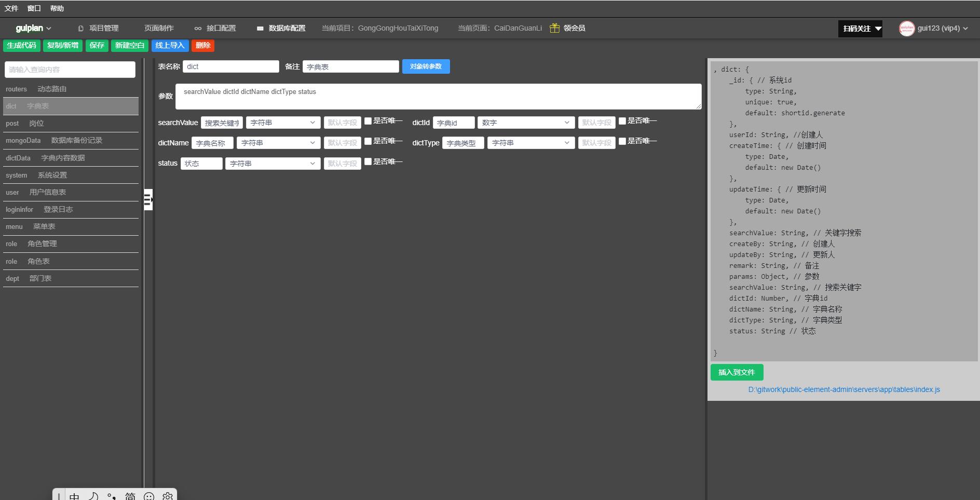Open the 文件 menu
The width and height of the screenshot is (980, 500).
(x=11, y=8)
